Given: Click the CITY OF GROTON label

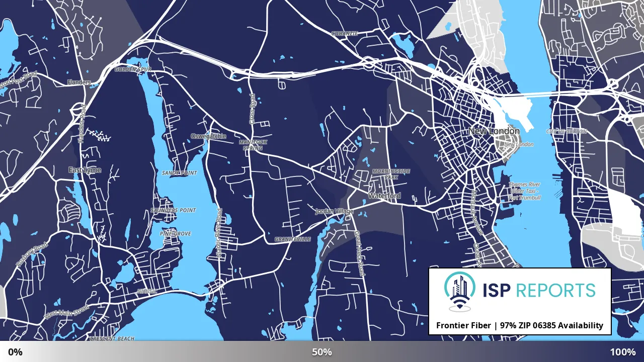Looking at the screenshot, I should (x=566, y=132).
